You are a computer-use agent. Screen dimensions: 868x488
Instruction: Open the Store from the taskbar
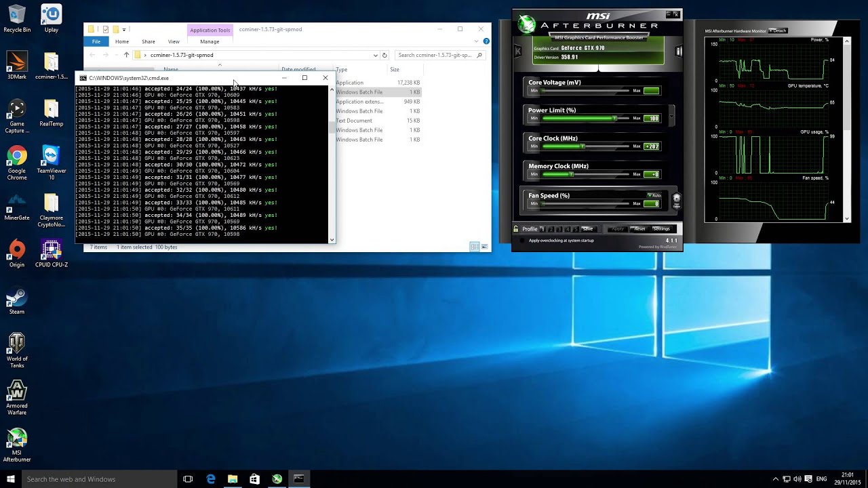click(x=254, y=479)
